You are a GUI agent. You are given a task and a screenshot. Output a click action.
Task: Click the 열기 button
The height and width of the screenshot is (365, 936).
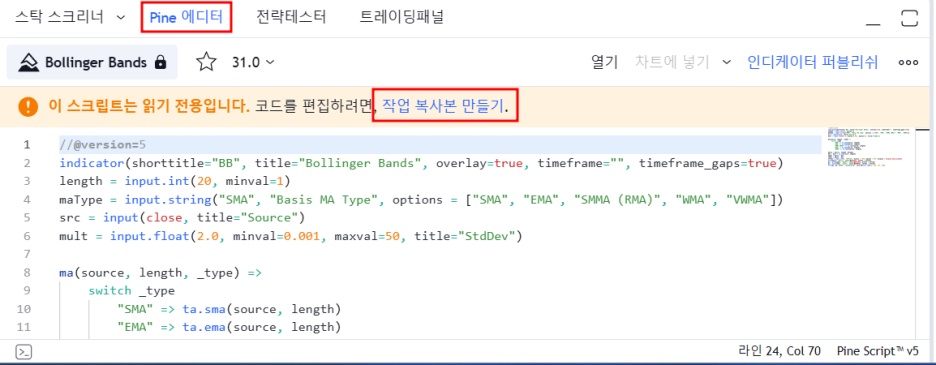604,62
